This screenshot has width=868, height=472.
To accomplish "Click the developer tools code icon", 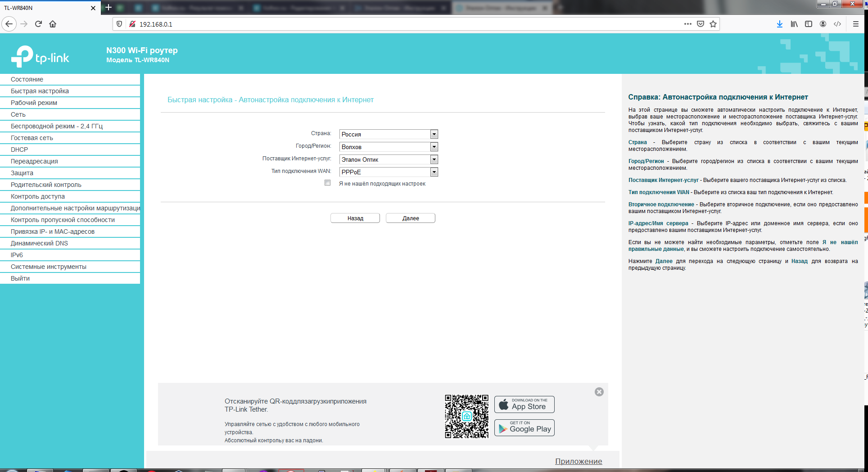I will click(837, 24).
